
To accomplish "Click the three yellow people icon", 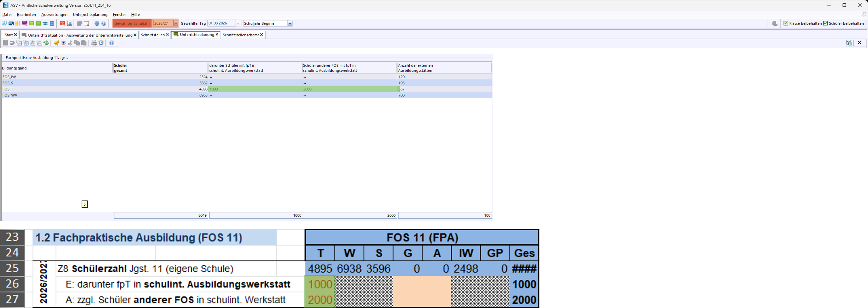I will click(x=18, y=24).
